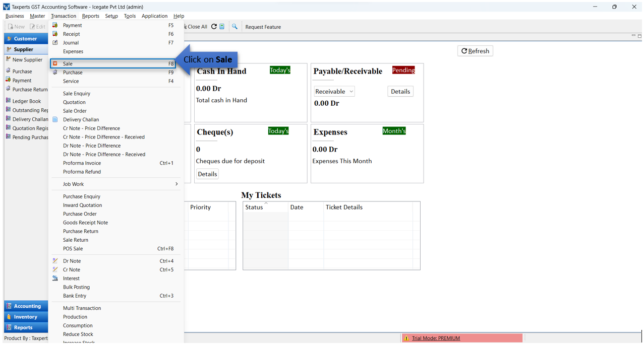The image size is (644, 346).
Task: Click the Close All toolbar button
Action: [196, 27]
